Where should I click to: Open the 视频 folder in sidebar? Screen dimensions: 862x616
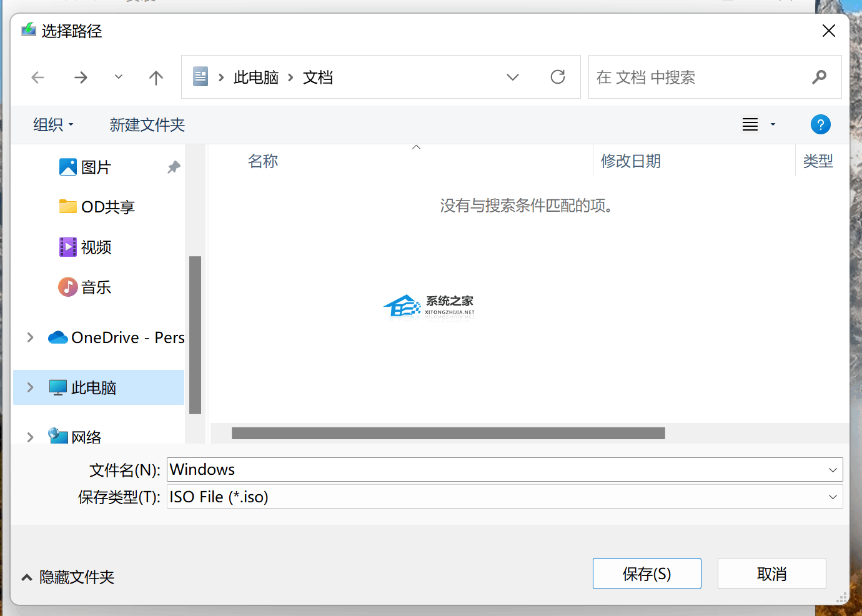click(x=96, y=247)
